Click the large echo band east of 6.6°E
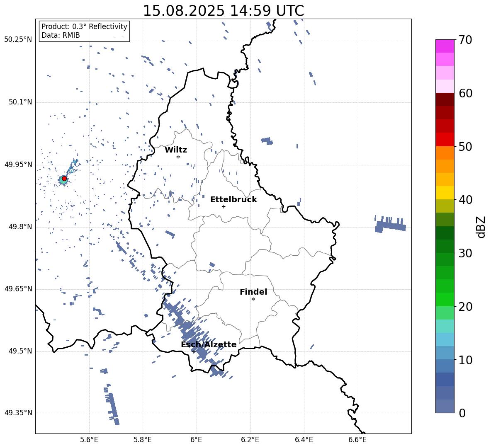The height and width of the screenshot is (448, 491). 390,224
